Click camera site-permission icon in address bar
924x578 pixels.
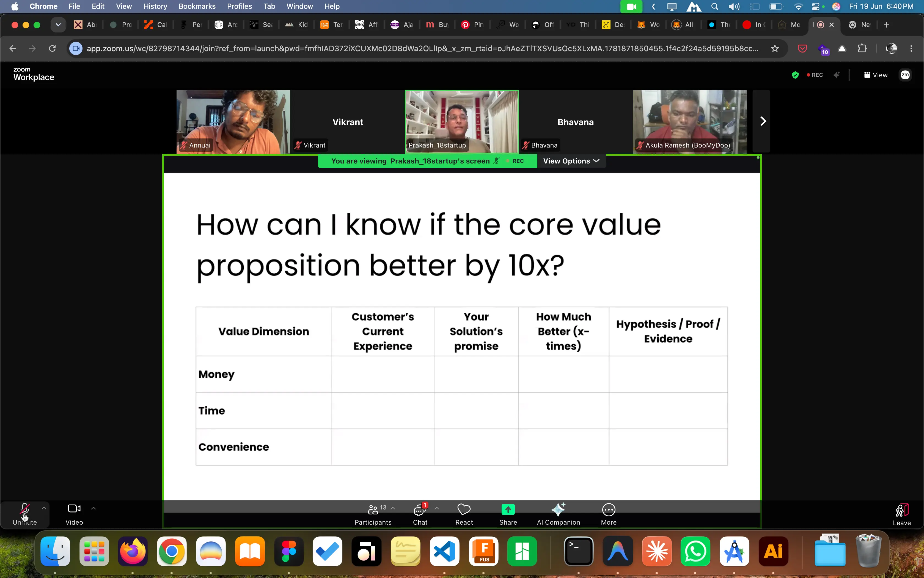pyautogui.click(x=76, y=48)
